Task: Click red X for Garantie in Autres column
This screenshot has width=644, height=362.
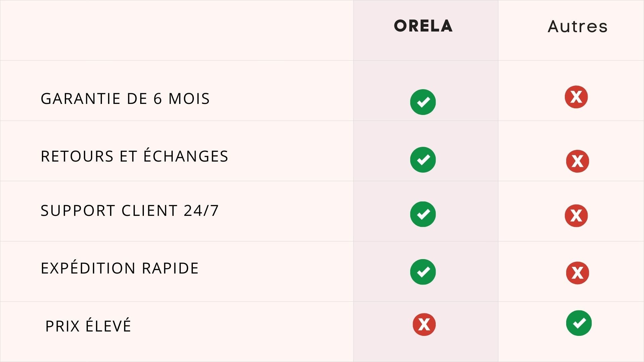Action: (x=576, y=97)
